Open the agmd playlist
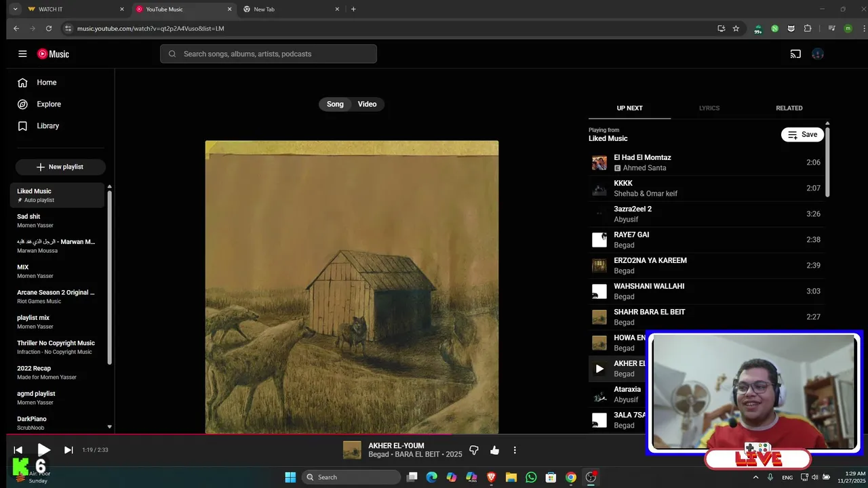Image resolution: width=868 pixels, height=488 pixels. 58,398
